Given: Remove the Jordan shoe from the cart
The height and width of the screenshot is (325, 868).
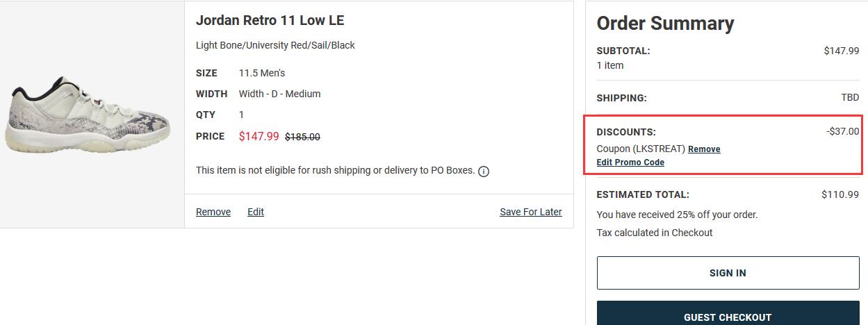Looking at the screenshot, I should pyautogui.click(x=213, y=212).
